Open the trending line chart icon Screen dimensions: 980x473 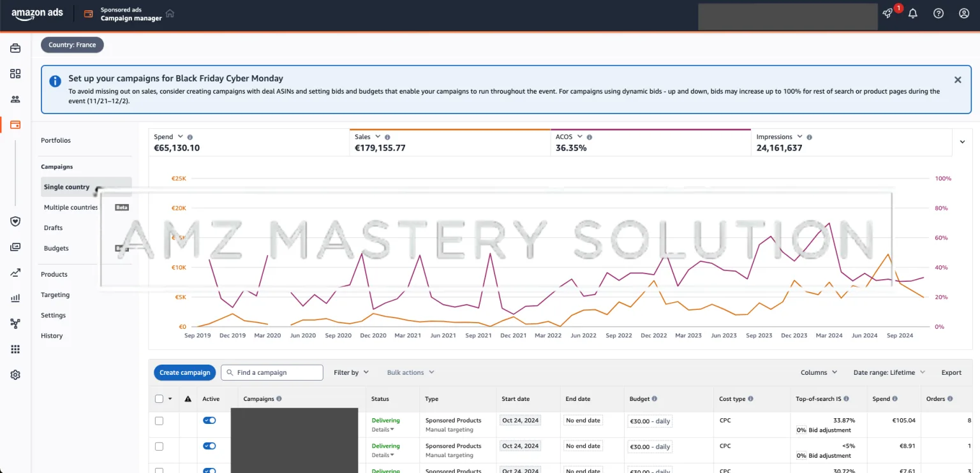(15, 272)
